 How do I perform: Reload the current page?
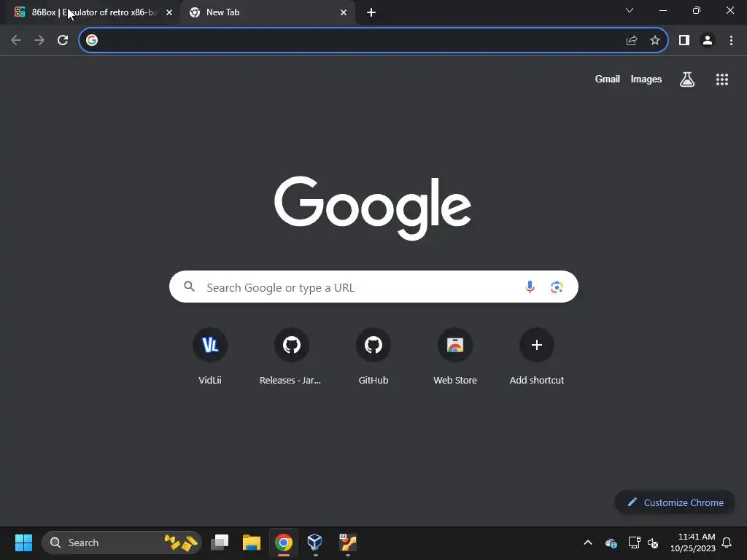point(63,41)
